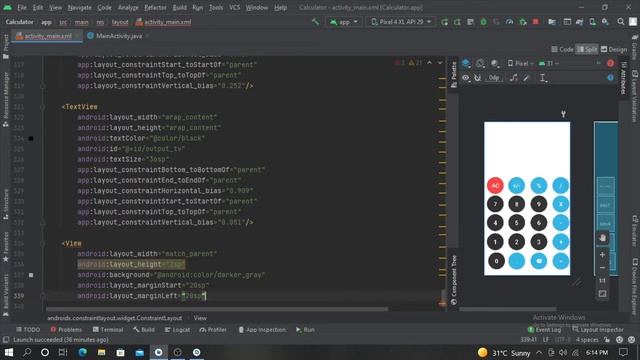Click the Orientation for Preview icon

[x=480, y=63]
